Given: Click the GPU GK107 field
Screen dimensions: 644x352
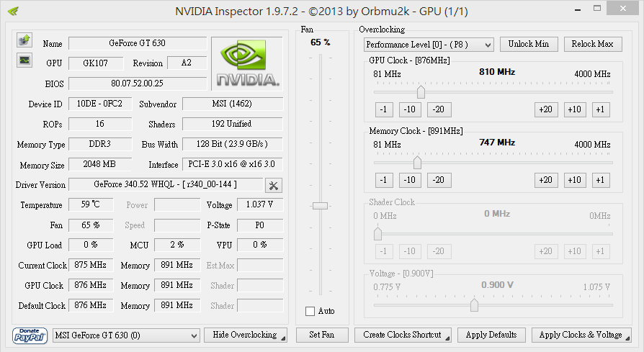Looking at the screenshot, I should pos(96,63).
